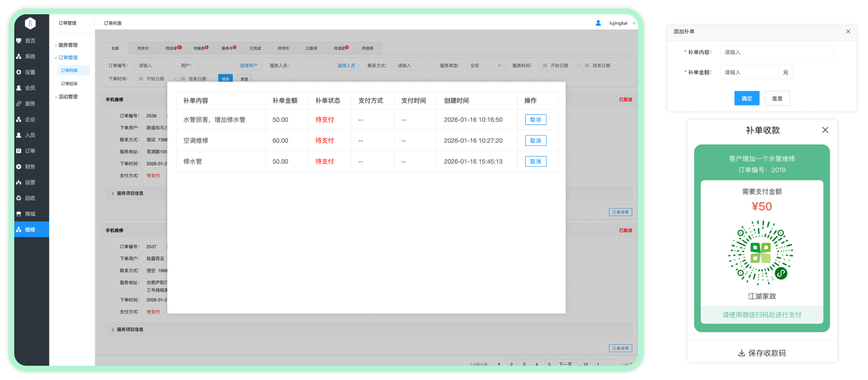Click the user avatar icon beside lujingkai
This screenshot has height=380, width=868.
click(598, 23)
